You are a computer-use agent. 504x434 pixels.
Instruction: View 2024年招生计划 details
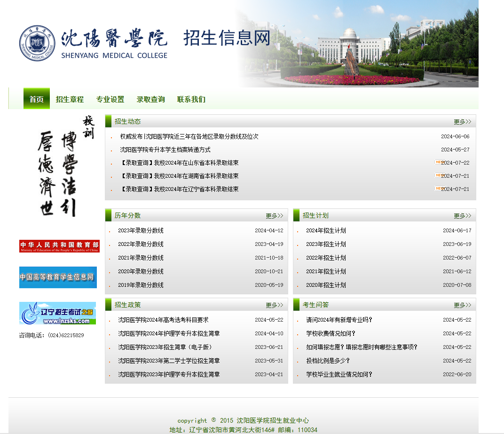(x=327, y=230)
